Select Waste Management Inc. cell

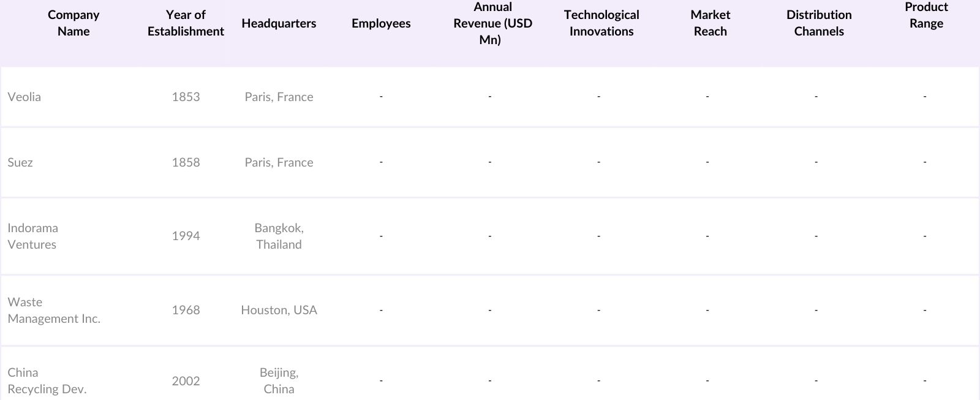pyautogui.click(x=54, y=310)
